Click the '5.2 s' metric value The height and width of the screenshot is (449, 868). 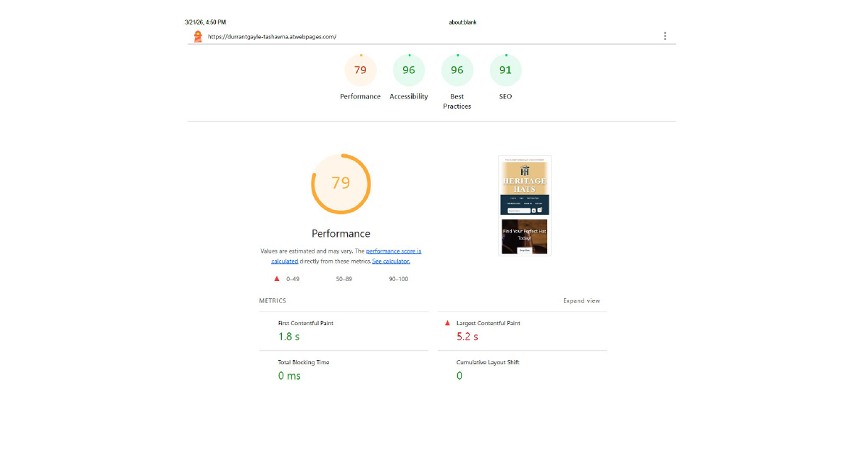(467, 337)
